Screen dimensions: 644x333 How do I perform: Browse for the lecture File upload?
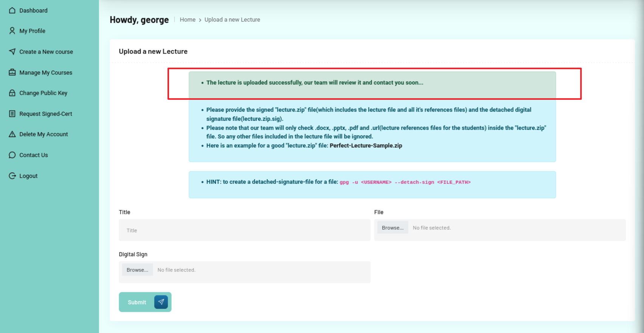coord(392,228)
